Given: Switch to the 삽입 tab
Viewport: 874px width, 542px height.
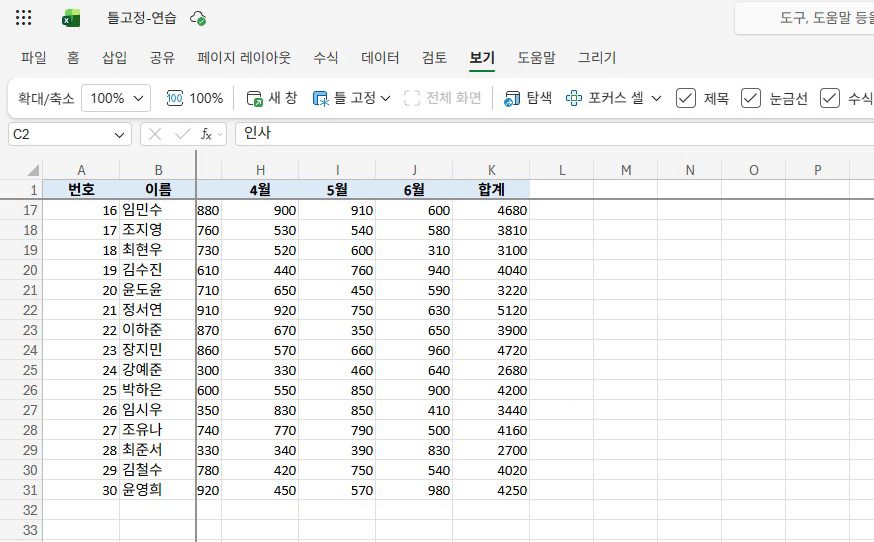Looking at the screenshot, I should 114,57.
